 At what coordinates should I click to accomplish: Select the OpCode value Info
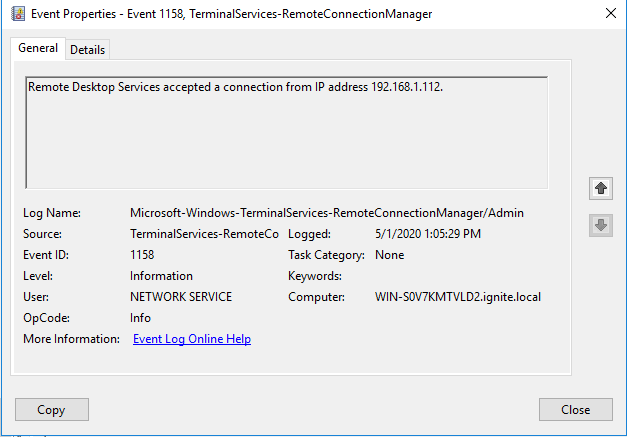point(141,318)
